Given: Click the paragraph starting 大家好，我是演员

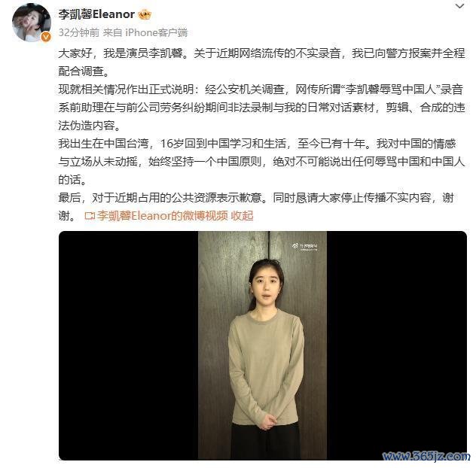Looking at the screenshot, I should [261, 62].
